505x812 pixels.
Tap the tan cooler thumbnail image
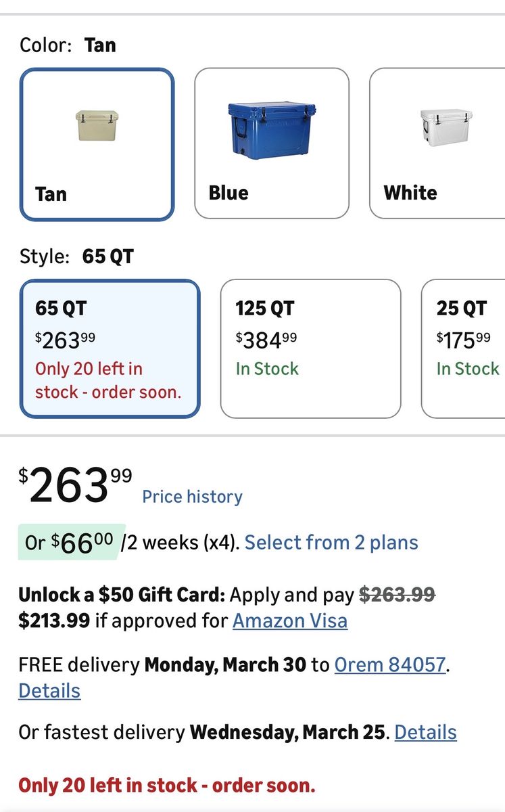pos(97,125)
